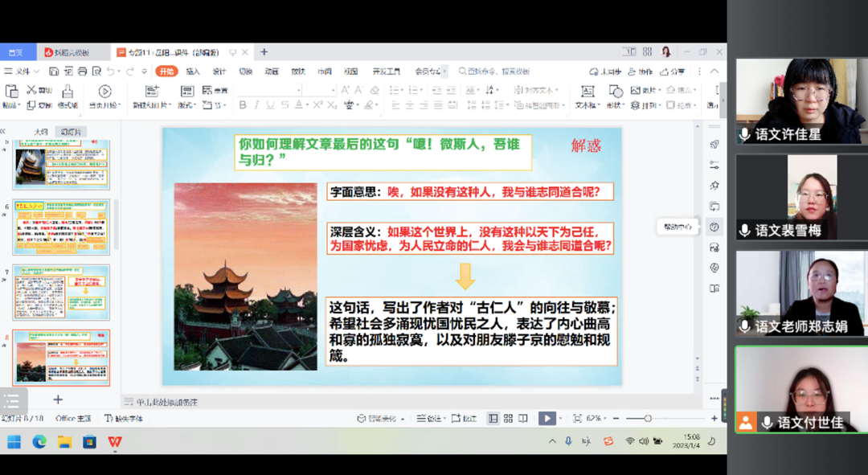Screen dimensions: 868x475
Task: Click the Copy (复制) icon
Action: point(31,105)
